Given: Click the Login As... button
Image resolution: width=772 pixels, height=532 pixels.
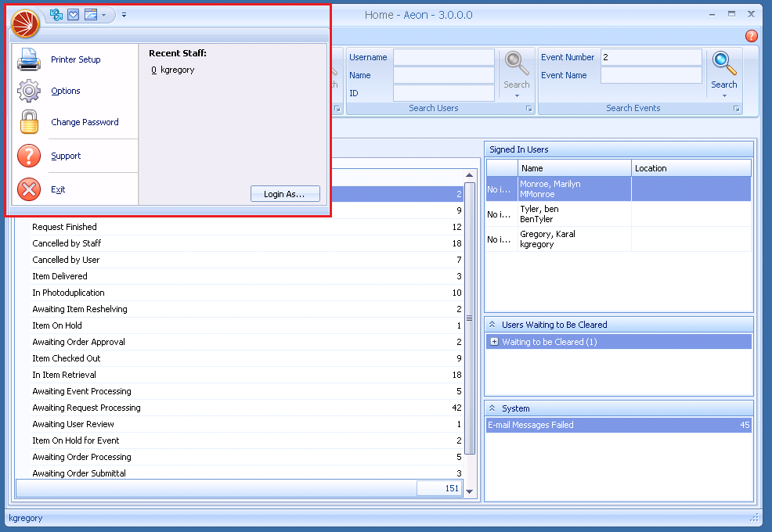Looking at the screenshot, I should tap(285, 194).
